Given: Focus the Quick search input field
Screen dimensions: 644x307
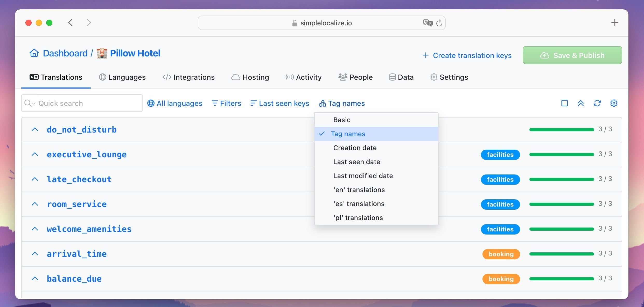Looking at the screenshot, I should [x=82, y=103].
